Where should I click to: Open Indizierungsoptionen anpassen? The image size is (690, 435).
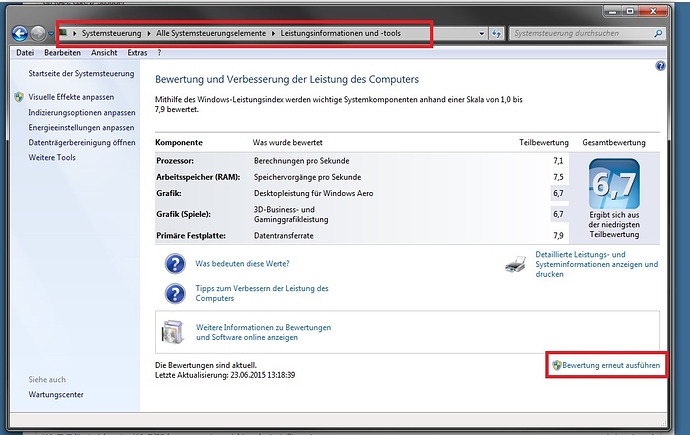pyautogui.click(x=82, y=113)
